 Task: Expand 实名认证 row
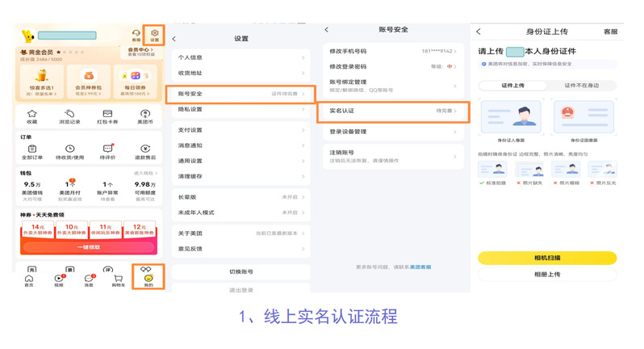(x=394, y=110)
